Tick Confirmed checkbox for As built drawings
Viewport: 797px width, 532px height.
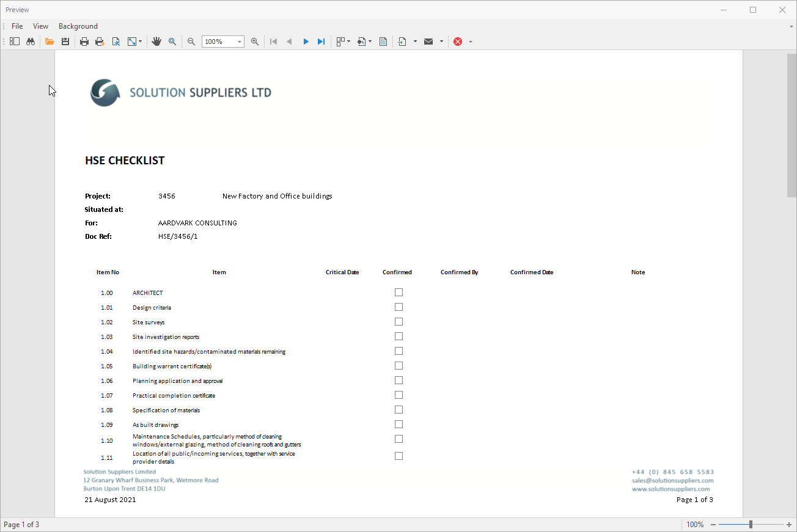(x=398, y=425)
